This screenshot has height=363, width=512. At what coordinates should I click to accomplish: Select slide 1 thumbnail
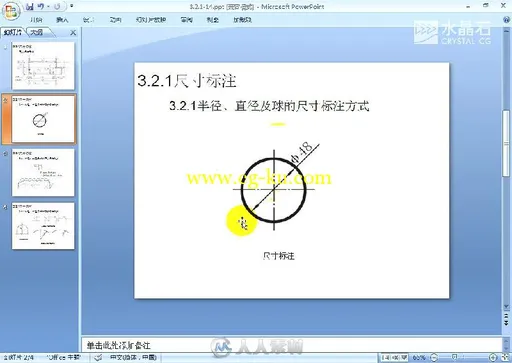point(43,66)
